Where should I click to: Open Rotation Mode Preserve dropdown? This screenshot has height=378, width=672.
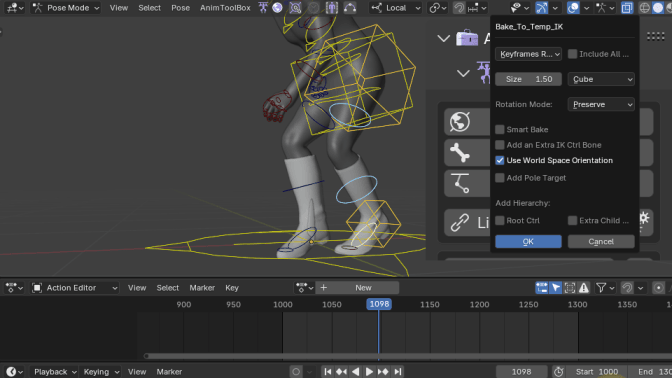(x=601, y=105)
